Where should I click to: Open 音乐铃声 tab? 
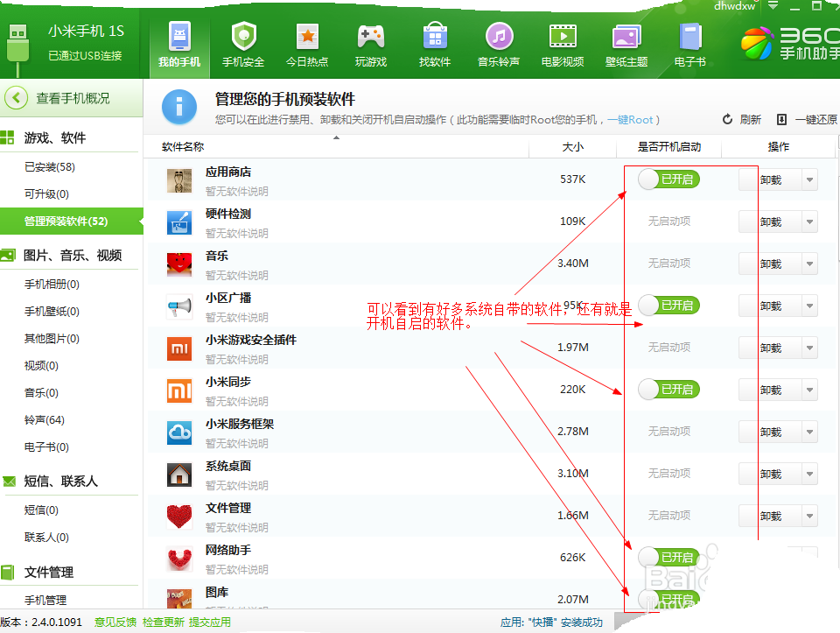pyautogui.click(x=499, y=45)
